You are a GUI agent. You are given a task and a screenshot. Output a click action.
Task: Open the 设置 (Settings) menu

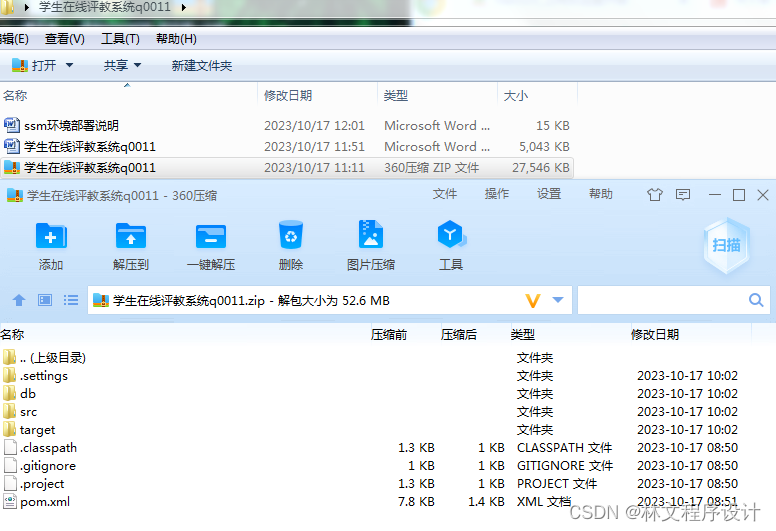coord(549,194)
